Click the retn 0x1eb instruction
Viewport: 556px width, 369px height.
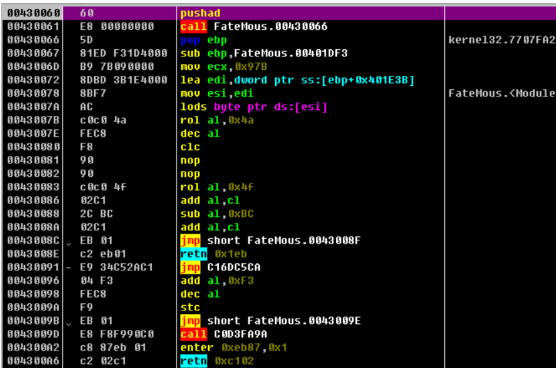tap(213, 254)
